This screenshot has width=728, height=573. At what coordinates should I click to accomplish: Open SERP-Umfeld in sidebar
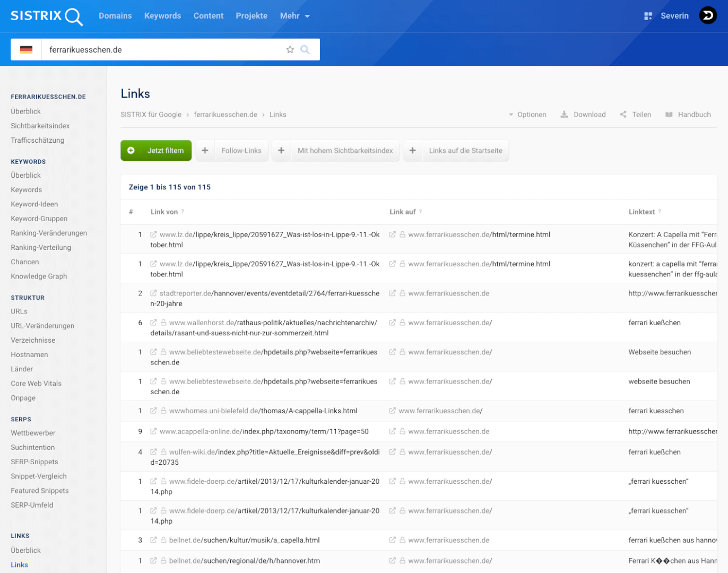[x=32, y=505]
